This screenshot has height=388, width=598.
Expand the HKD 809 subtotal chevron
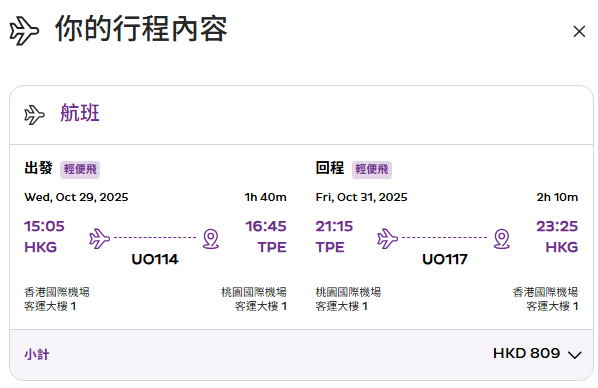click(x=574, y=355)
